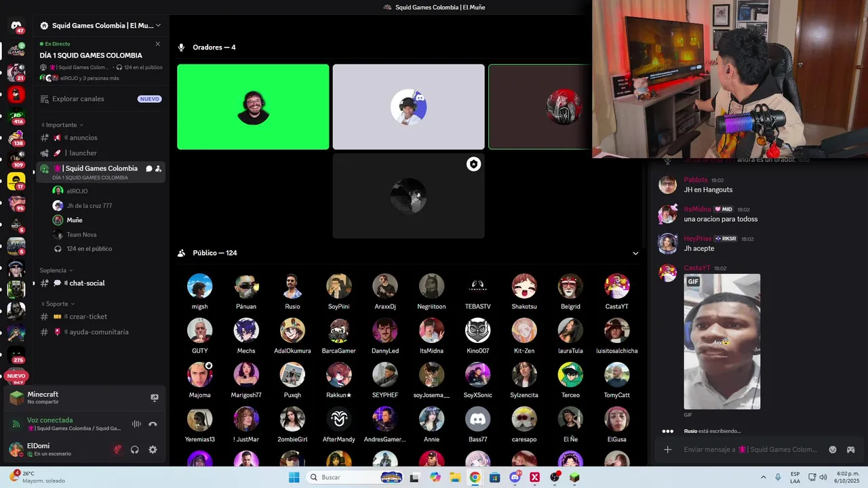Open Discord in Windows taskbar
This screenshot has width=868, height=488.
coord(515,477)
